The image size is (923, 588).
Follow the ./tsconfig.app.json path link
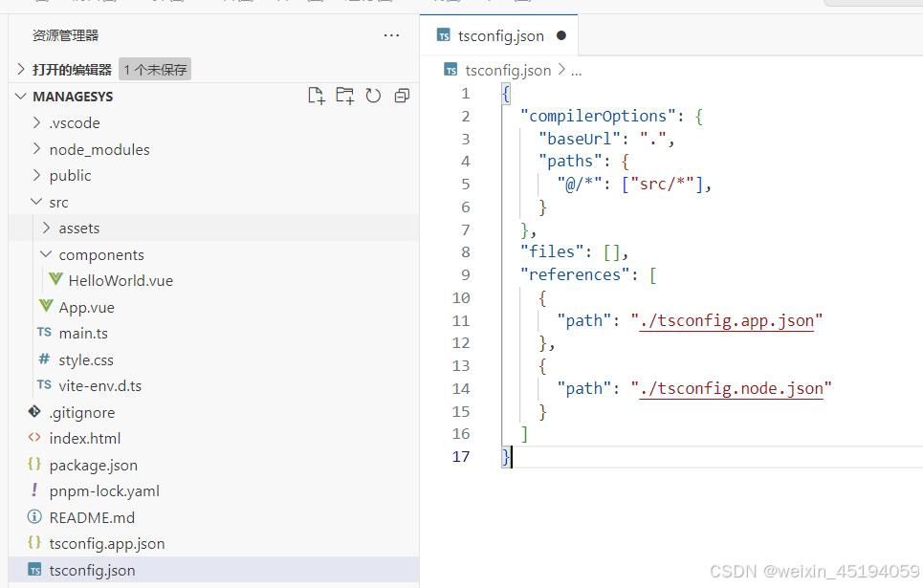(726, 321)
